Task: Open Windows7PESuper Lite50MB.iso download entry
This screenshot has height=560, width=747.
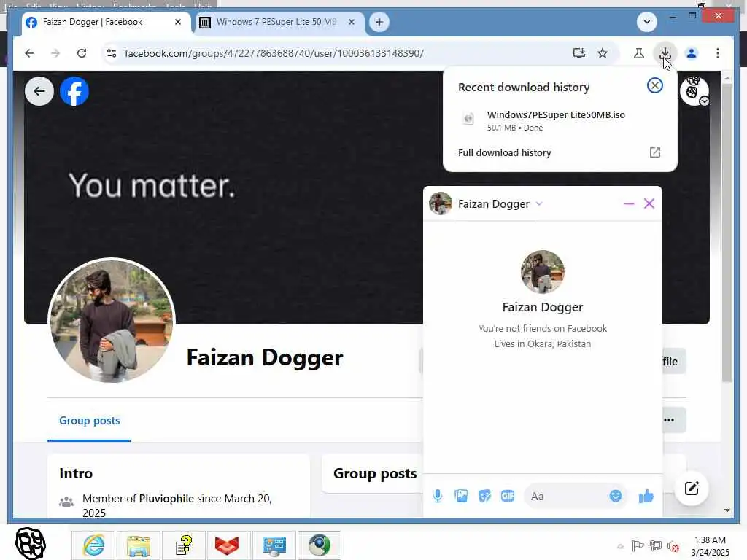Action: (560, 120)
